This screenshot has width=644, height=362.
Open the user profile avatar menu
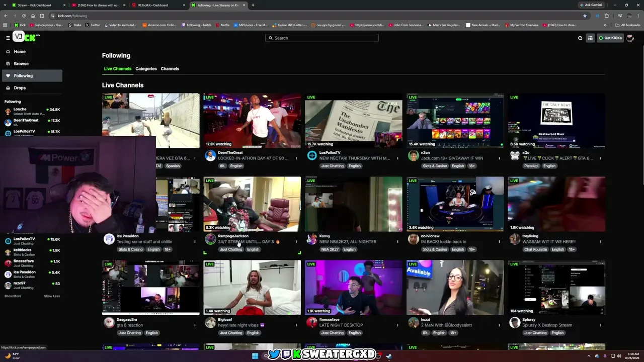(629, 38)
